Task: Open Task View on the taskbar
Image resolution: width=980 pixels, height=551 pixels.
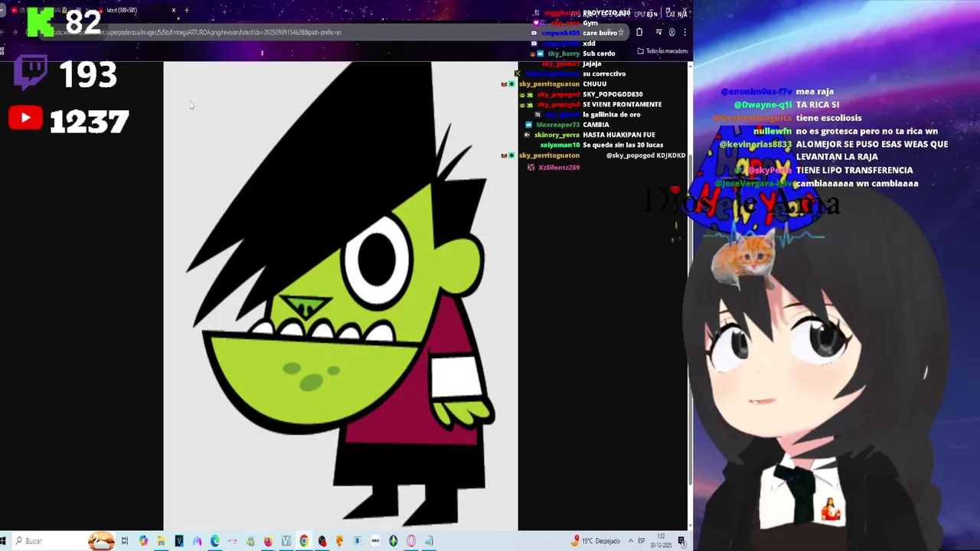Action: tap(125, 541)
